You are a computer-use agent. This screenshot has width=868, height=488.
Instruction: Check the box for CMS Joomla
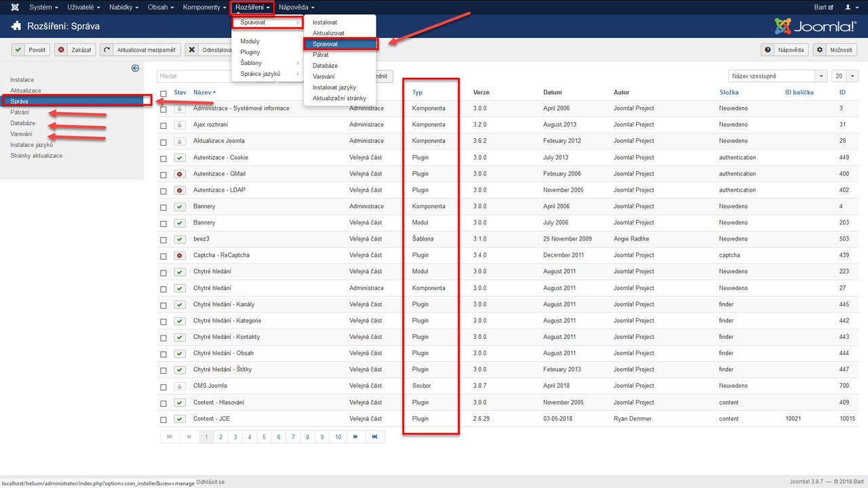click(x=163, y=387)
